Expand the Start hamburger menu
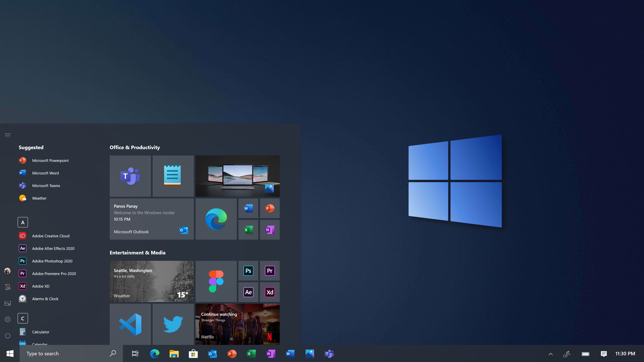Image resolution: width=644 pixels, height=362 pixels. pyautogui.click(x=8, y=135)
